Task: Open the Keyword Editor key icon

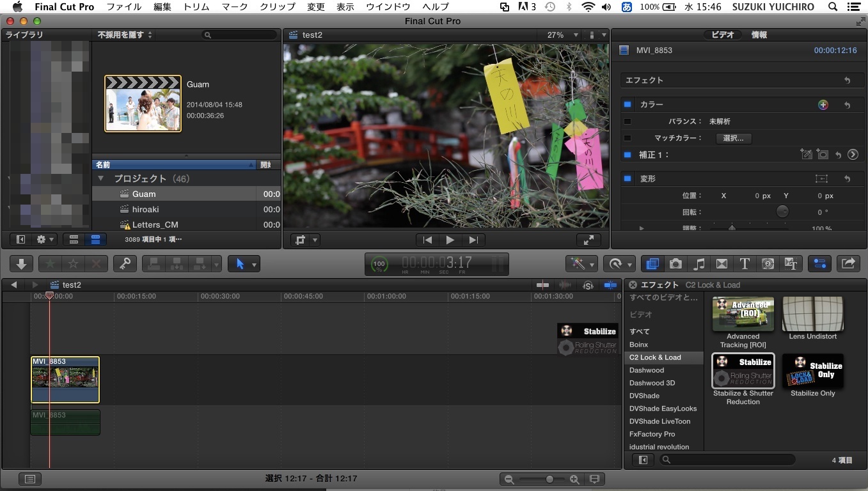Action: click(x=125, y=263)
